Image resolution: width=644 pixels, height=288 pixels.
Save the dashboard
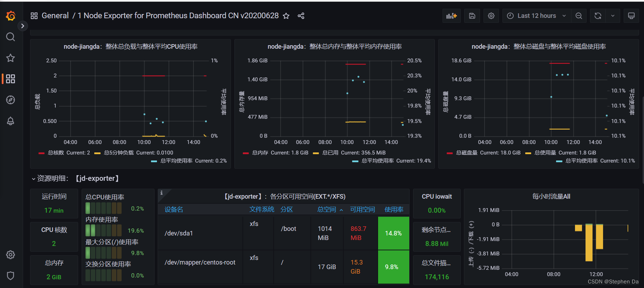click(x=472, y=16)
